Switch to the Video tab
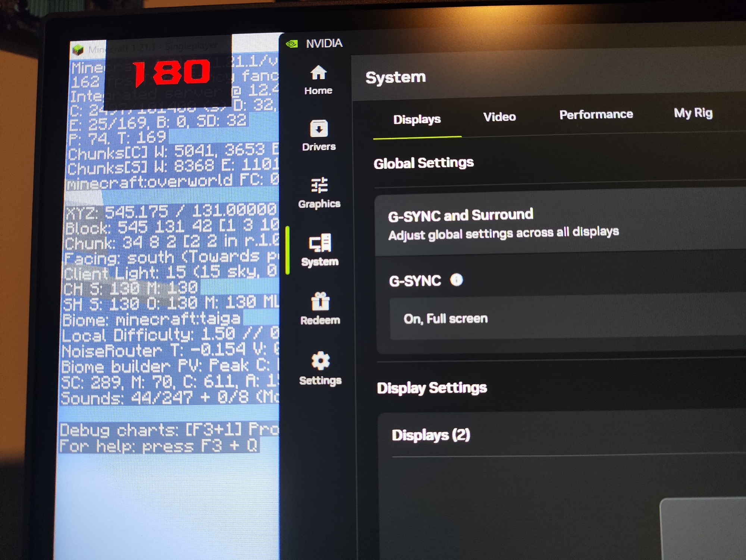This screenshot has width=746, height=560. click(x=499, y=117)
